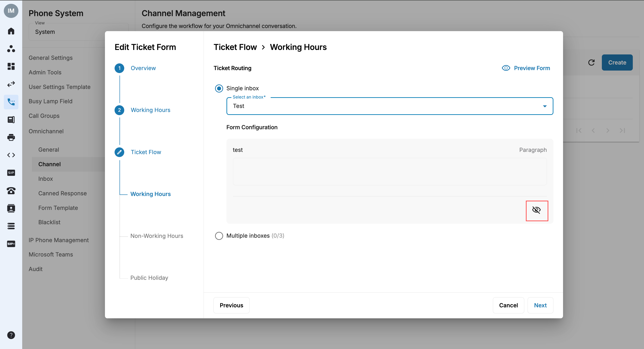Toggle visibility of the test field
This screenshot has width=644, height=349.
pos(537,210)
